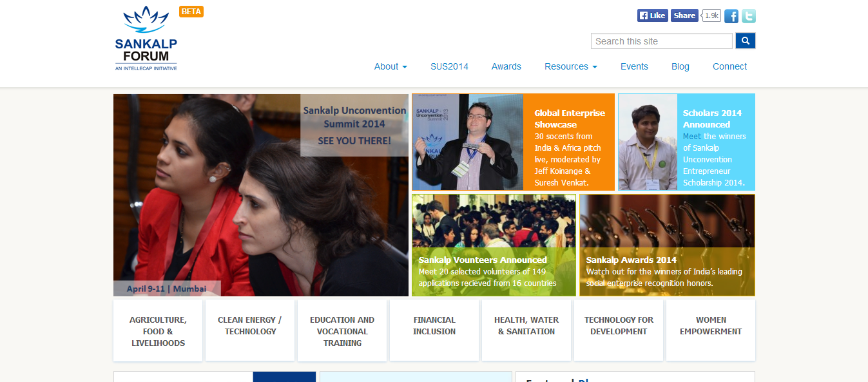Viewport: 868px width, 382px height.
Task: Click the Facebook Share button
Action: click(x=684, y=15)
